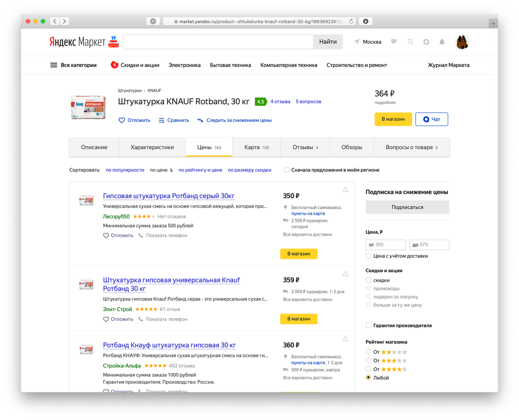Select rating from two stars
This screenshot has width=519, height=420.
368,352
